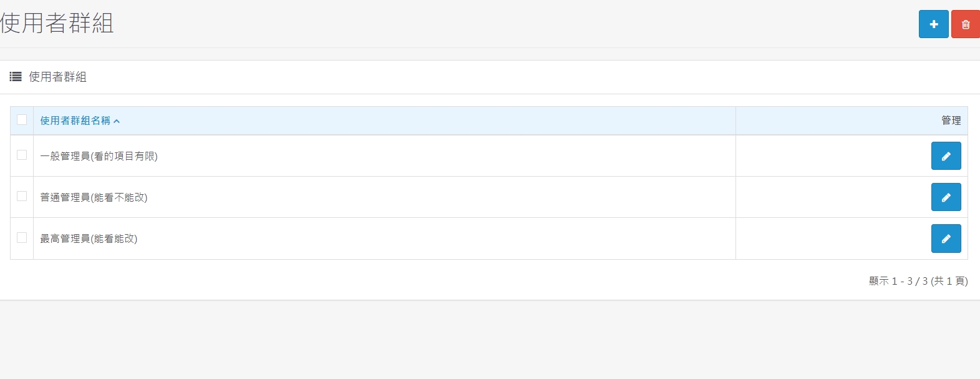Click the 最高管理員(能看能改) row text
980x379 pixels.
(89, 239)
